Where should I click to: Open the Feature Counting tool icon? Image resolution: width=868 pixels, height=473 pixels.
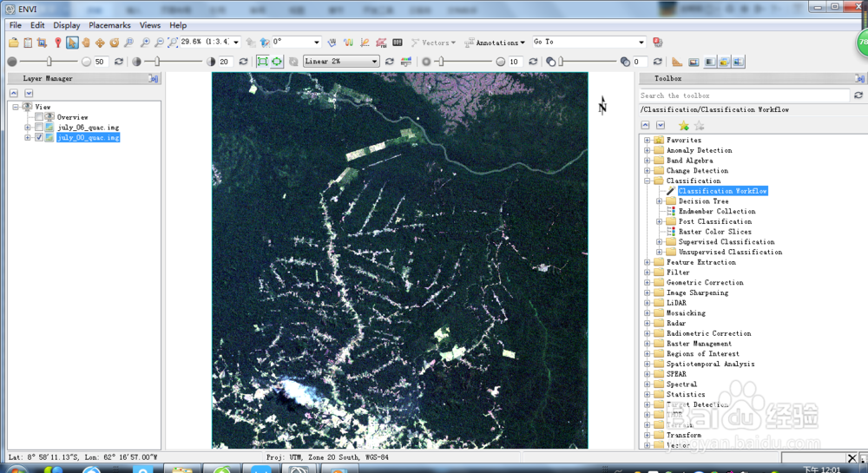click(x=398, y=43)
